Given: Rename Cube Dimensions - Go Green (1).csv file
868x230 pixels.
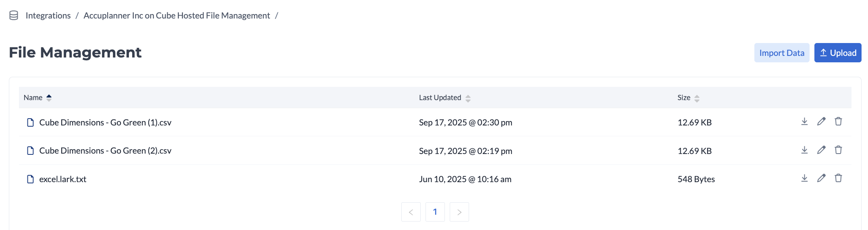Looking at the screenshot, I should 821,121.
